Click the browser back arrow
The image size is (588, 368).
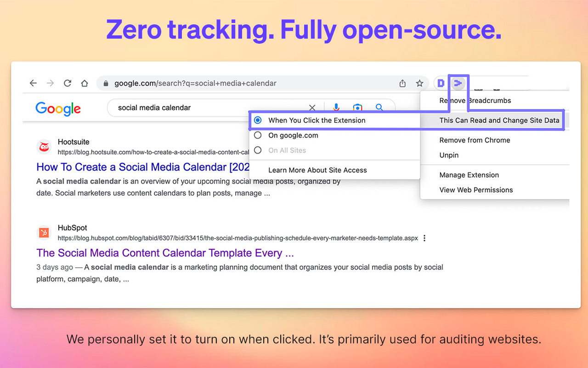click(33, 83)
